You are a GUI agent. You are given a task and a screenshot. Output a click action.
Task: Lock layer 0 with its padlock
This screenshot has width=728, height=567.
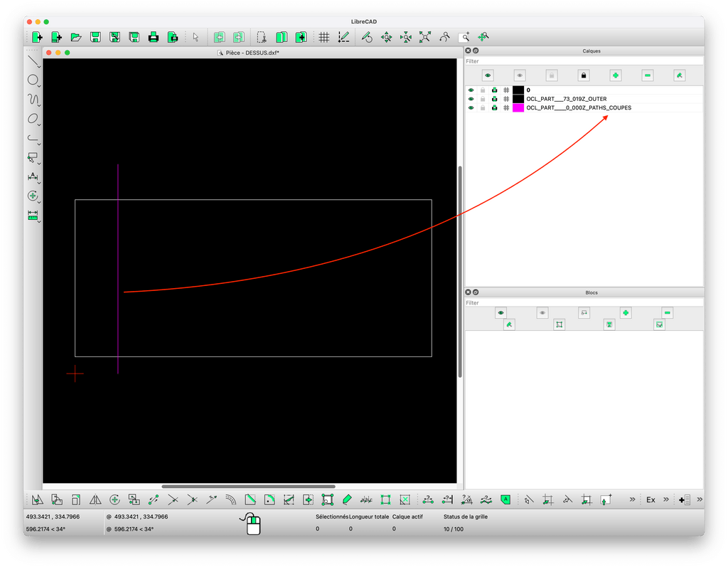click(483, 90)
